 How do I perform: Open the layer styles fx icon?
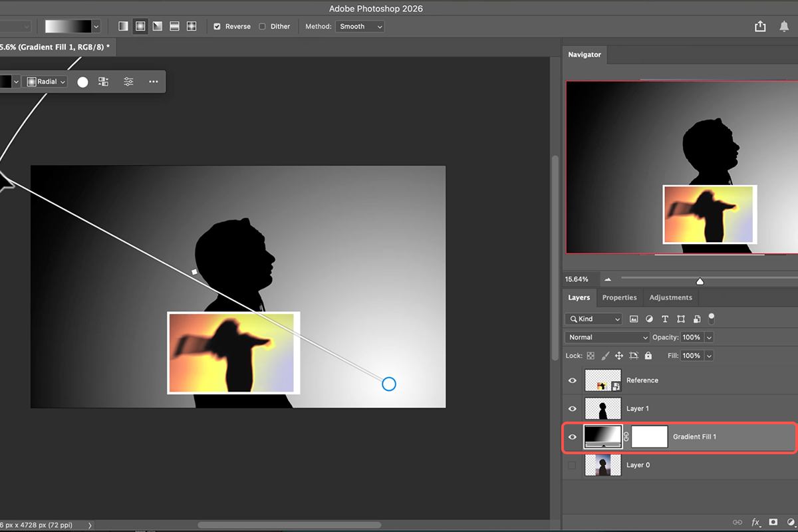[x=755, y=523]
